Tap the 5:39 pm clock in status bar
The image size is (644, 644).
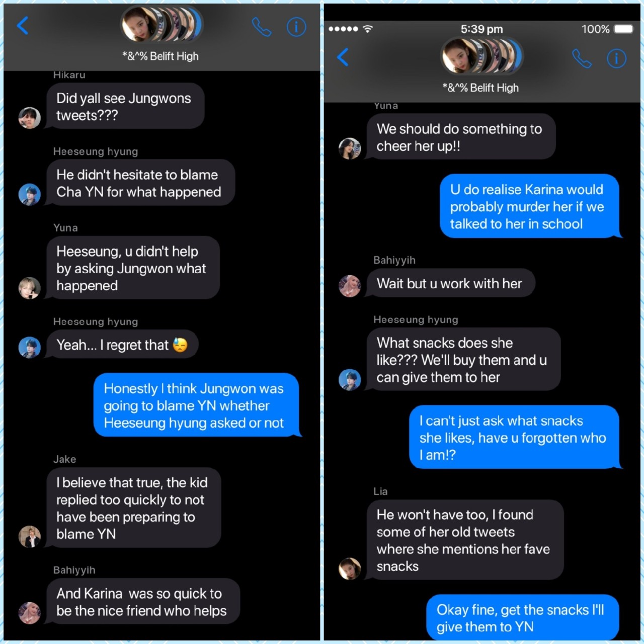tap(481, 29)
